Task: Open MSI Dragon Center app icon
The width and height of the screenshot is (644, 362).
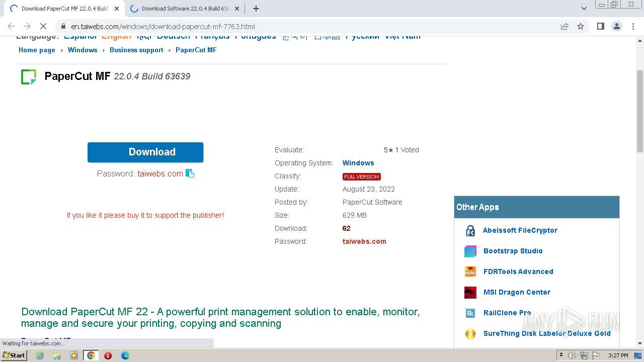Action: pyautogui.click(x=470, y=293)
